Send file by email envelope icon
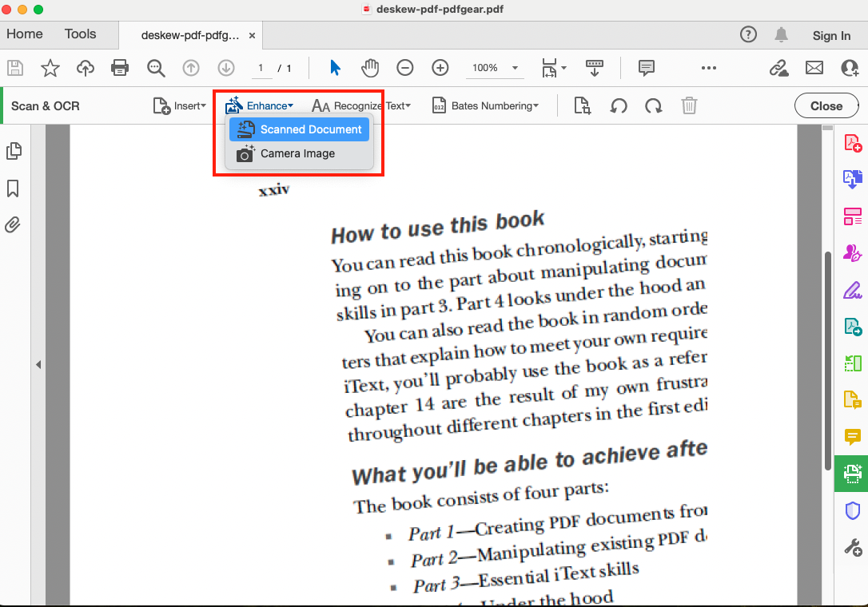 tap(814, 68)
